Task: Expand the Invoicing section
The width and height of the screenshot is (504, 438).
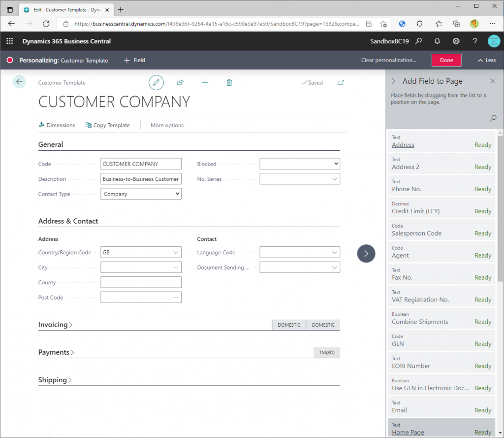Action: tap(55, 325)
